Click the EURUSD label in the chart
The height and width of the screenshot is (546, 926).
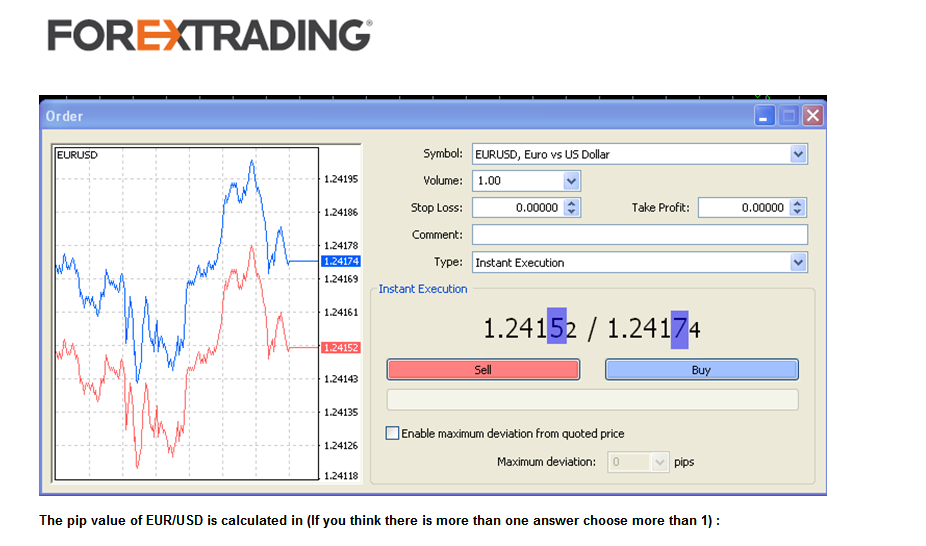tap(77, 156)
